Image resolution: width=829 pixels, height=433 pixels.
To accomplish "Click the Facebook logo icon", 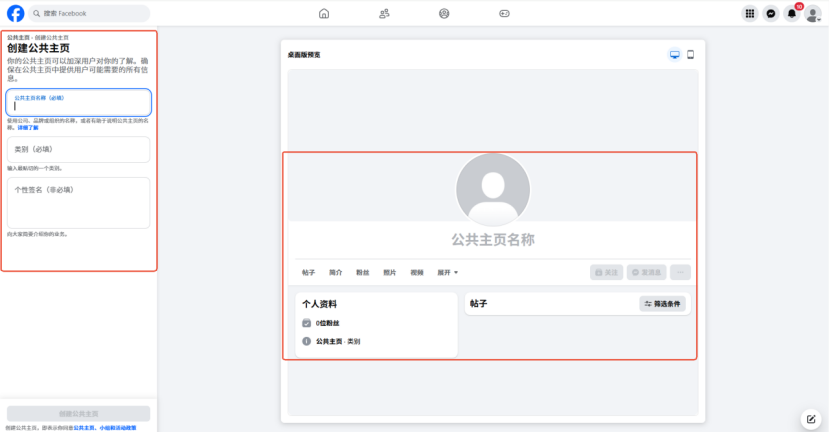I will 16,13.
